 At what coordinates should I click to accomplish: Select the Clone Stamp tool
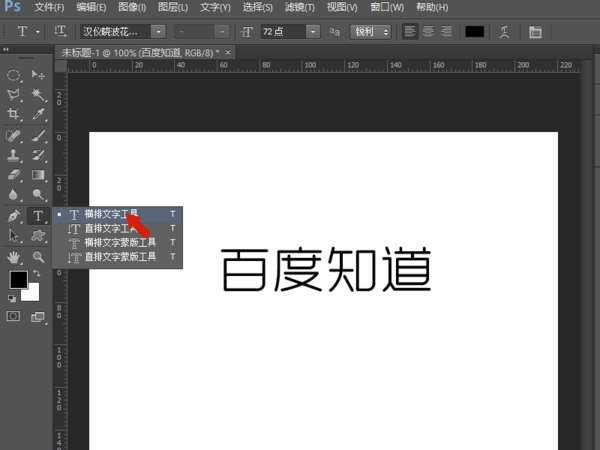pos(14,155)
